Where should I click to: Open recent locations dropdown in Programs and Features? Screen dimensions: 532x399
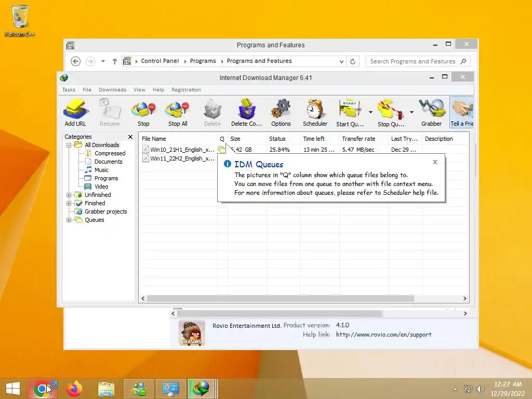[x=103, y=61]
